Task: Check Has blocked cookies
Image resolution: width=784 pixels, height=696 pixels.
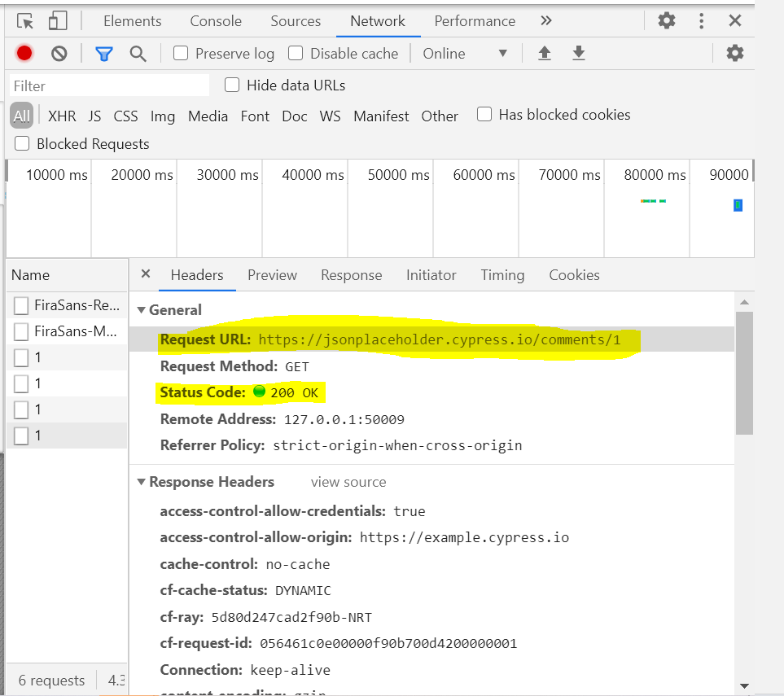Action: coord(484,114)
